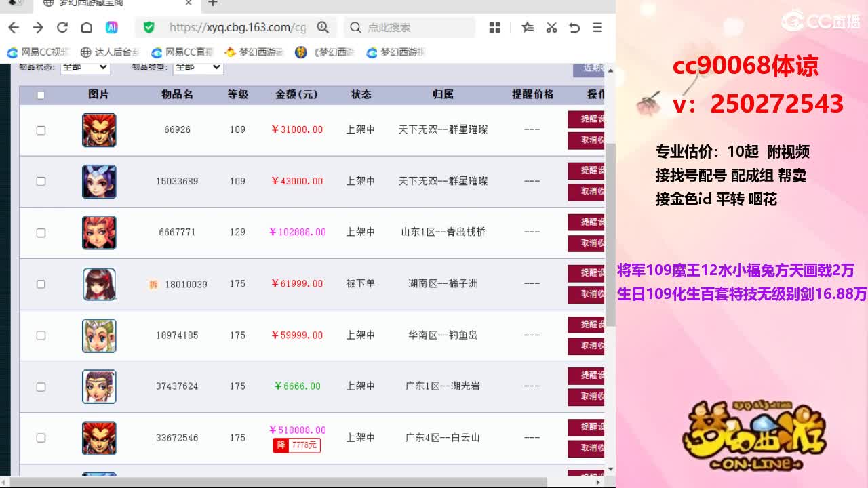
Task: Click the price ¥6666.00
Action: point(297,386)
